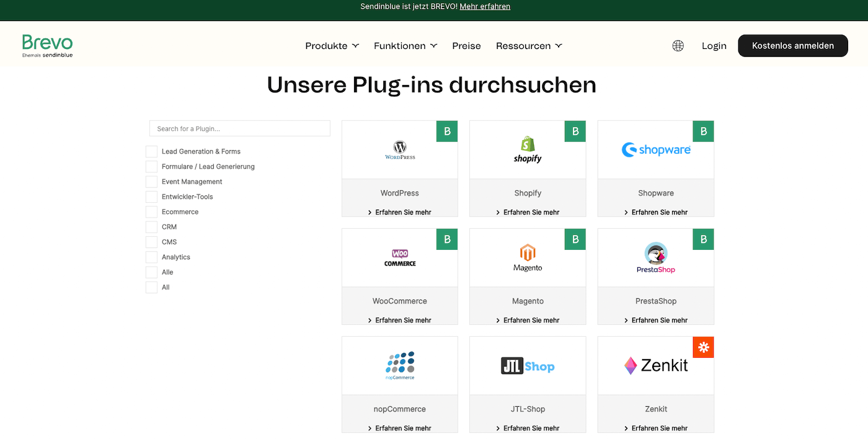Open Erfahren Sie mehr under Shopware
This screenshot has height=439, width=868.
(656, 212)
